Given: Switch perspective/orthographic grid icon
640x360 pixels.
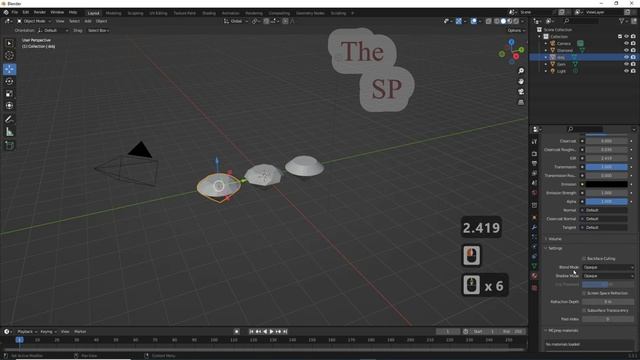Looking at the screenshot, I should (521, 102).
